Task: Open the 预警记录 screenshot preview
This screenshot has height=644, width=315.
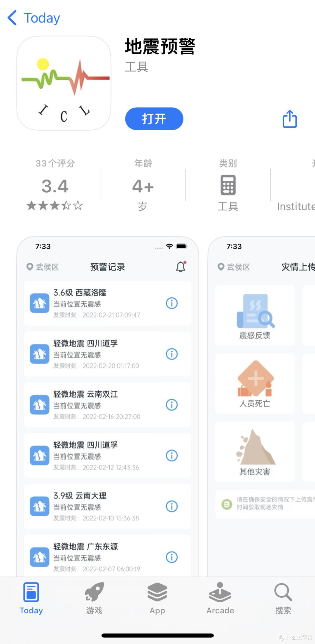Action: coord(108,406)
